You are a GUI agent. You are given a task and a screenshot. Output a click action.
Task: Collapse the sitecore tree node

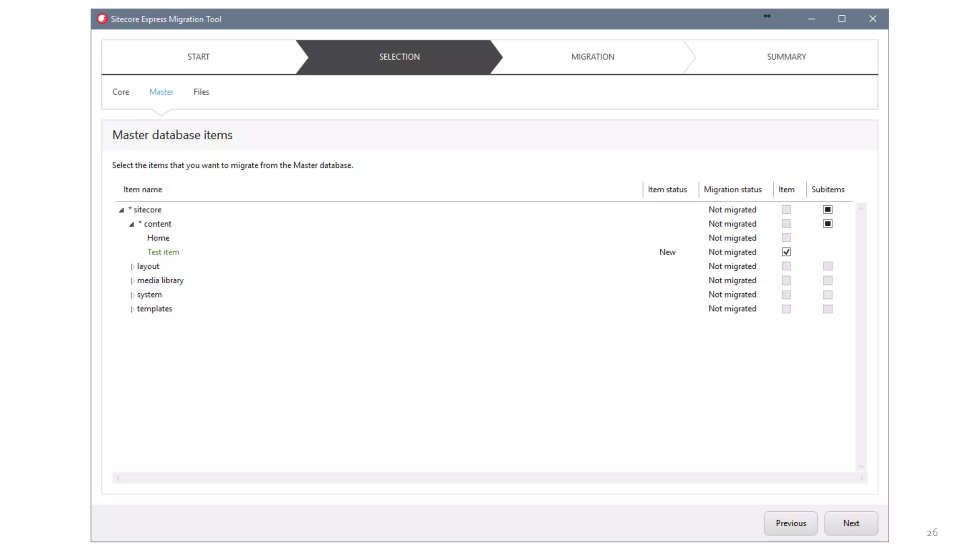[122, 210]
